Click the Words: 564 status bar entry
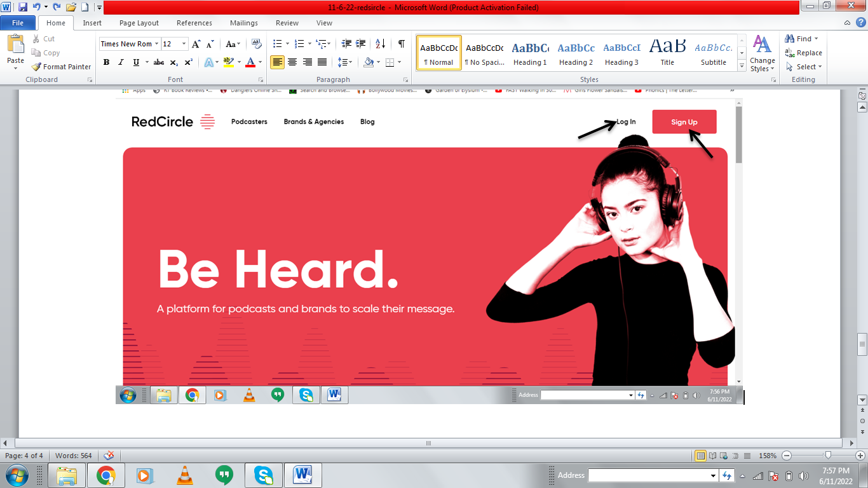Screen dimensions: 868x488 [74, 456]
